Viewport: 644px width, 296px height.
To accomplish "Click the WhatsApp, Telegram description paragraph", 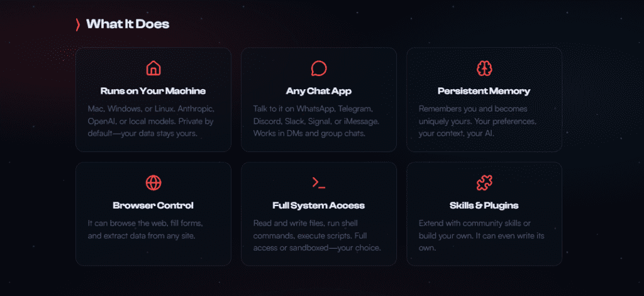I will pos(317,121).
